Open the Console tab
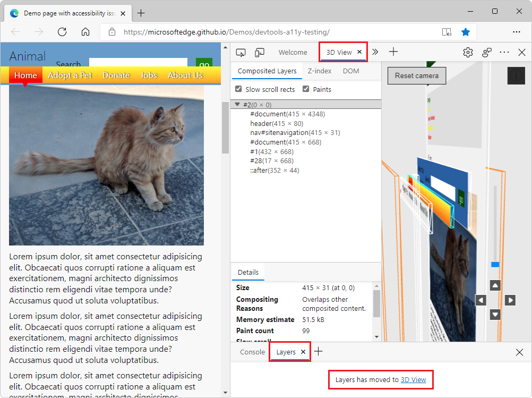Screen dimensions: 532x398 coord(252,351)
